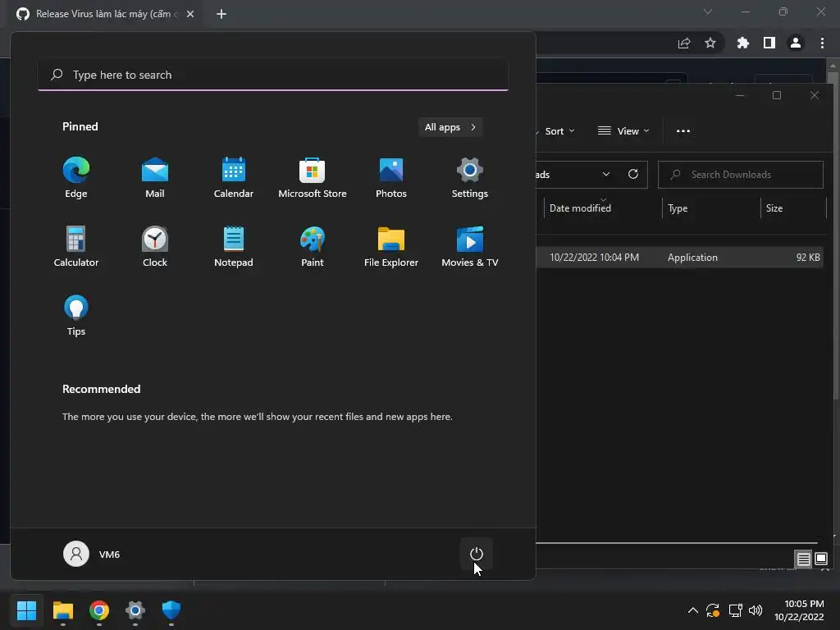Open Movies & TV app
This screenshot has width=840, height=630.
coord(470,246)
